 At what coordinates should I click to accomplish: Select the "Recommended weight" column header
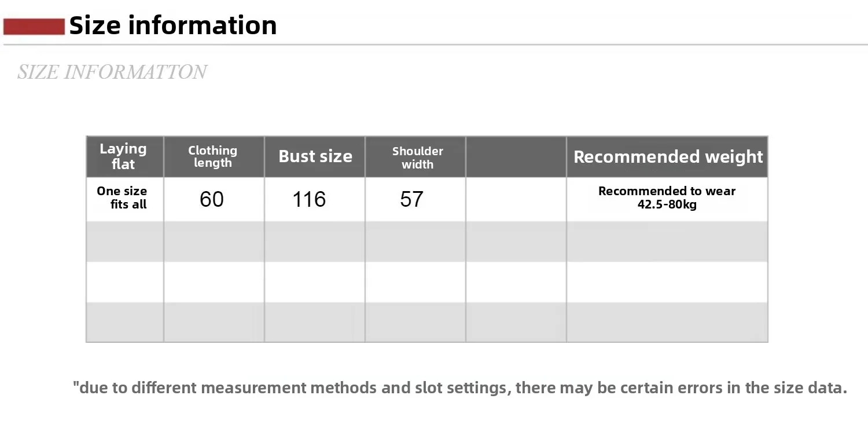(x=668, y=157)
